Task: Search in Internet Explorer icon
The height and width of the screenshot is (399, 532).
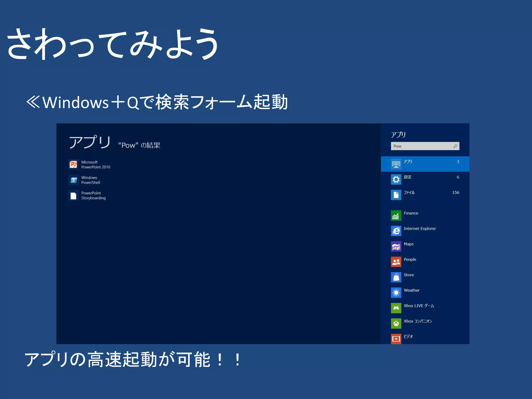Action: 396,231
